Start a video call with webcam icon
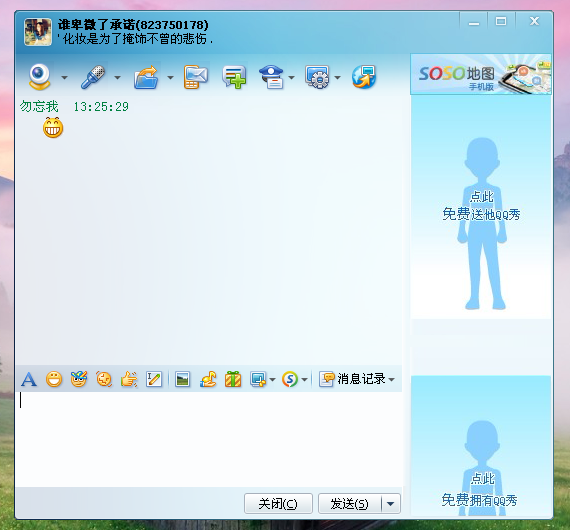 [40, 77]
